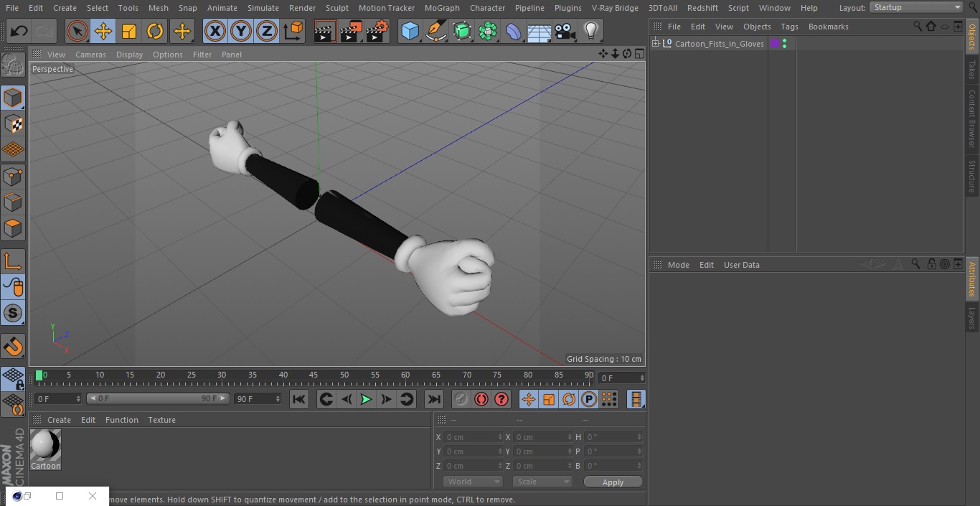Expand the Cartoon_Fists_in_Gloves object tree
980x506 pixels.
(655, 44)
